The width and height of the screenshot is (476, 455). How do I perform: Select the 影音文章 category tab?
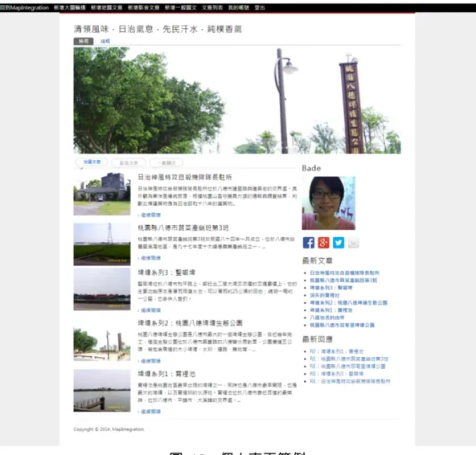[129, 162]
